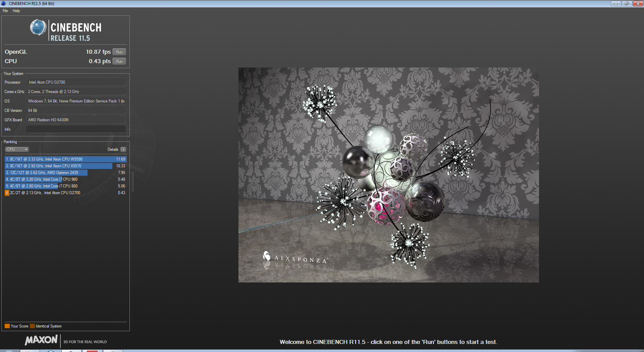Select the Cores x GHz field
644x352 pixels.
pyautogui.click(x=76, y=92)
